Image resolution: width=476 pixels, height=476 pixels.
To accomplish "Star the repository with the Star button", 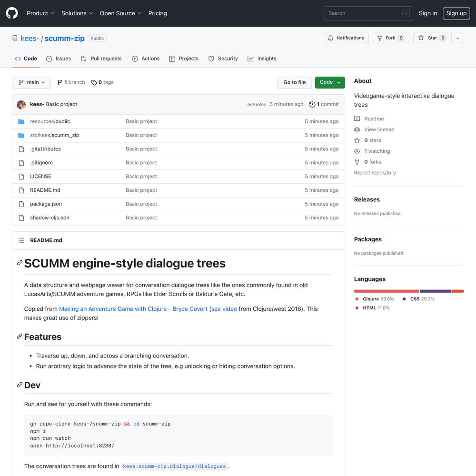I will 432,38.
